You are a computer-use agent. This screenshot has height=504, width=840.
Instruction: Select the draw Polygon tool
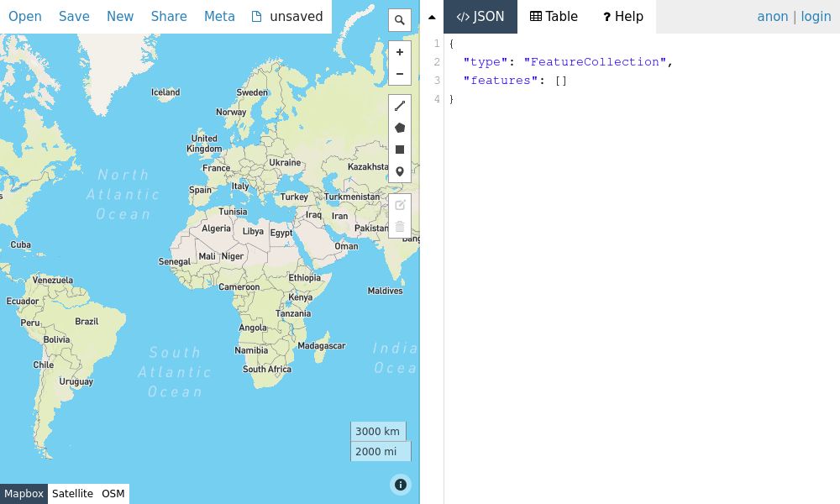coord(400,128)
